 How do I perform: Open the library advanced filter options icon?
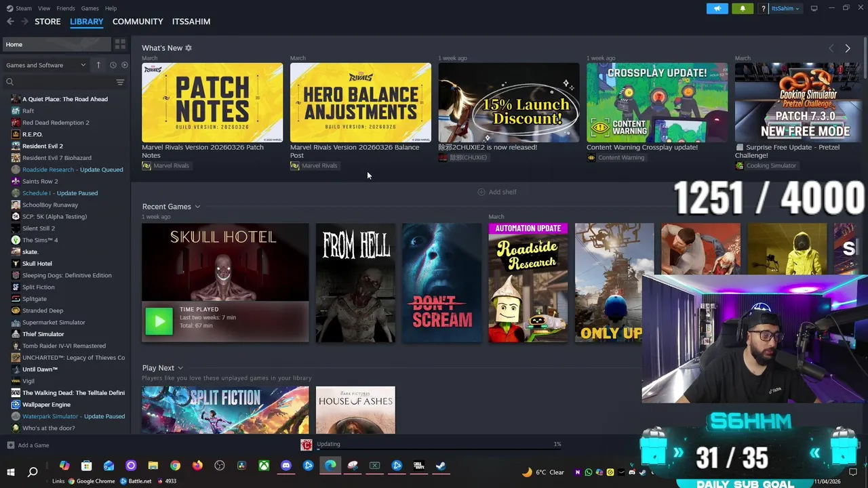[120, 82]
